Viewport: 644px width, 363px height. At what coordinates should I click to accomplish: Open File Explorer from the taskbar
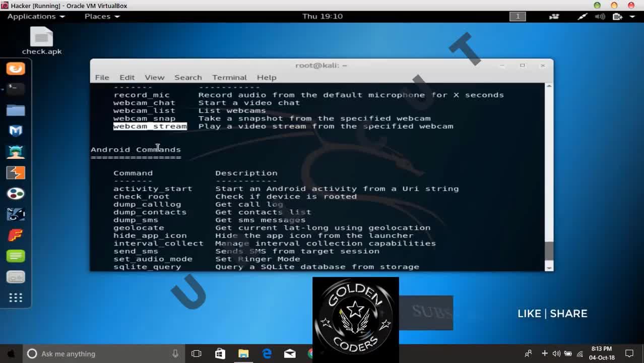coord(243,353)
